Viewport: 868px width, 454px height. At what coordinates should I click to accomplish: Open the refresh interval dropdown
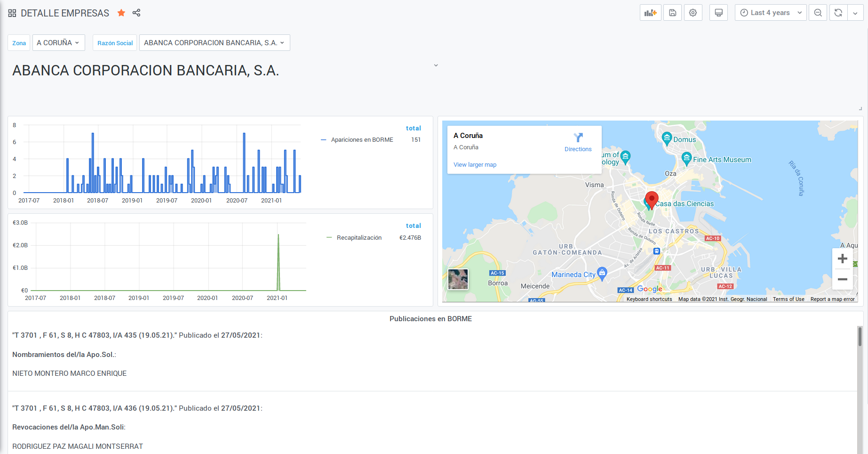855,13
